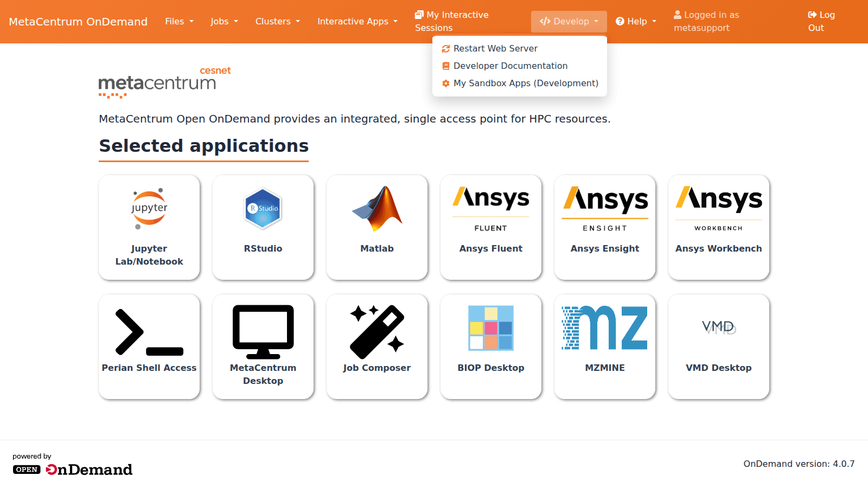868x488 pixels.
Task: Open the BIOP Desktop colored grid icon
Action: point(491,328)
